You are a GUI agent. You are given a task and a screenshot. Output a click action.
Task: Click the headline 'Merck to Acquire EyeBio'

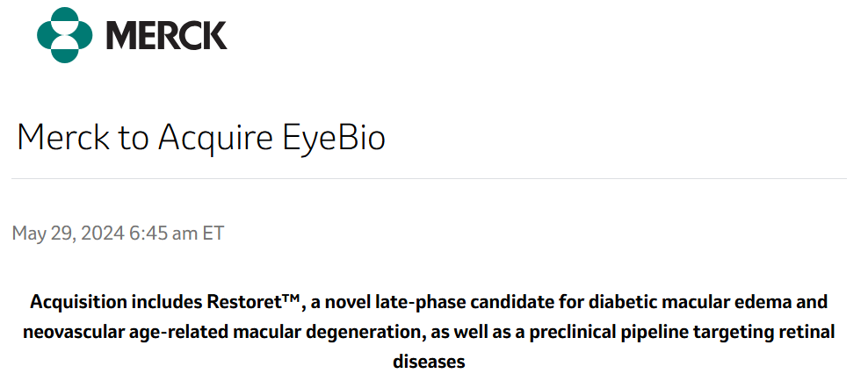[x=201, y=138]
